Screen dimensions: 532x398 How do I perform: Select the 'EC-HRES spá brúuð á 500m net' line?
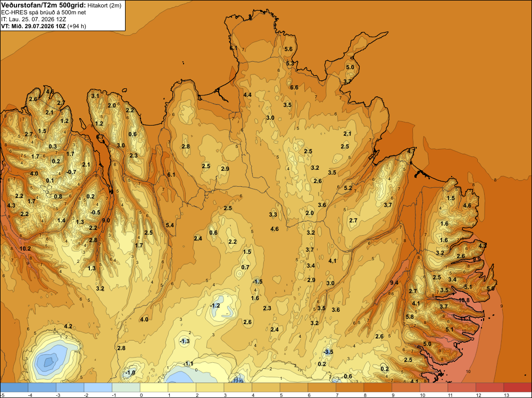[x=44, y=13]
